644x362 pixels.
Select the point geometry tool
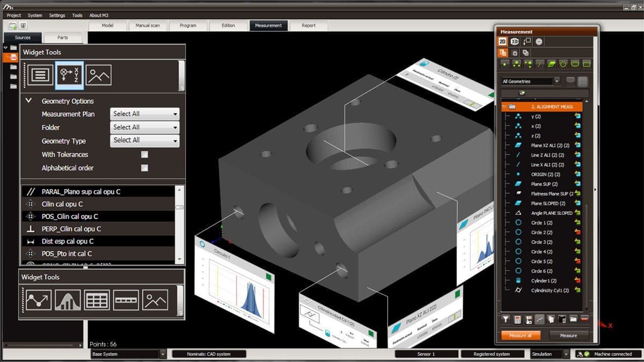click(x=504, y=63)
